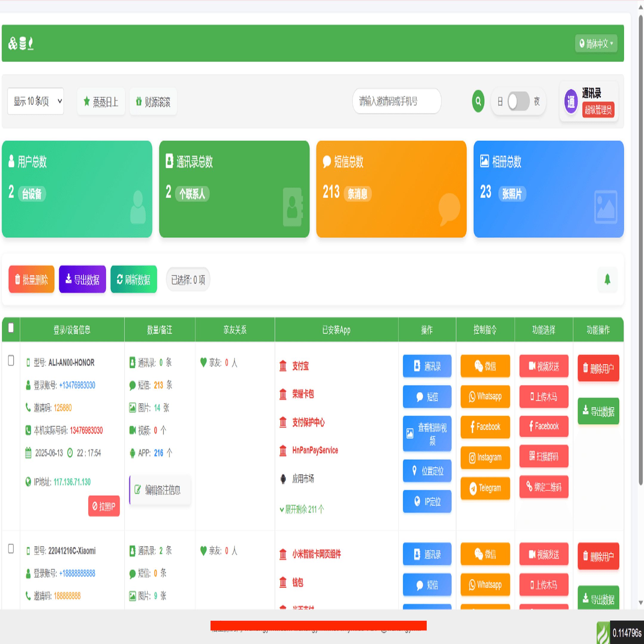Activate 位置定位 for ALI-AN00-HONOR
Image resolution: width=644 pixels, height=644 pixels.
tap(427, 471)
